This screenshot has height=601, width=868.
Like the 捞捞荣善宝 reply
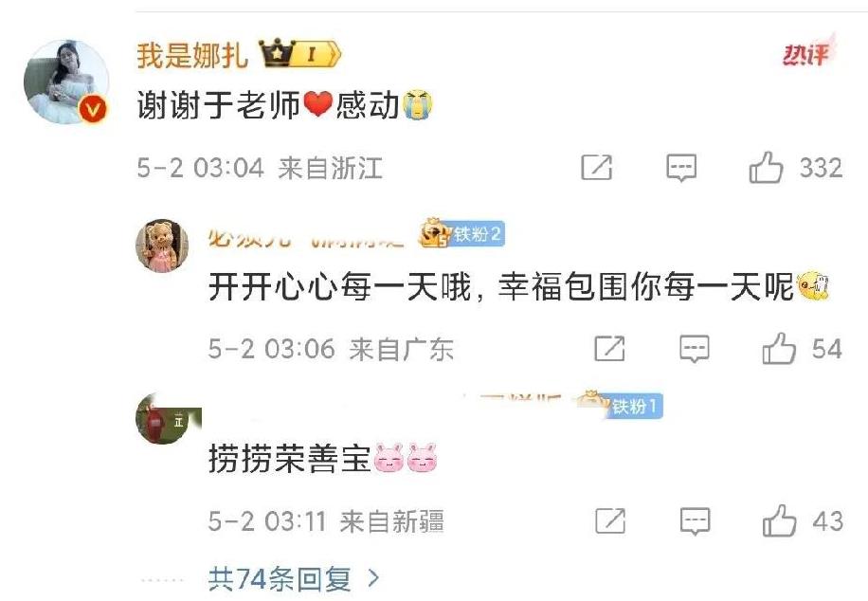[780, 520]
